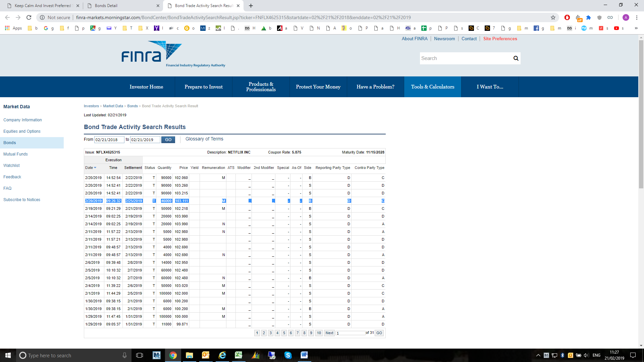The width and height of the screenshot is (644, 362).
Task: Click the From date field
Action: click(x=109, y=140)
